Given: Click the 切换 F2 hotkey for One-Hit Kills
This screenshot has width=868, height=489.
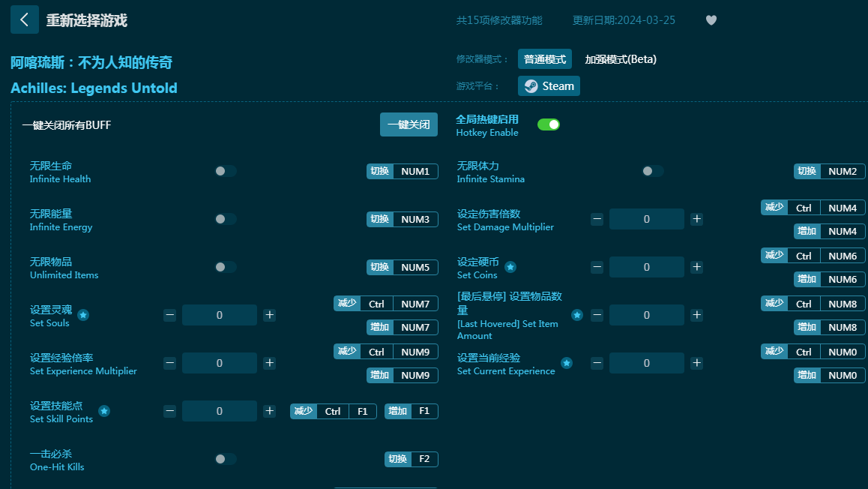Looking at the screenshot, I should (x=412, y=459).
